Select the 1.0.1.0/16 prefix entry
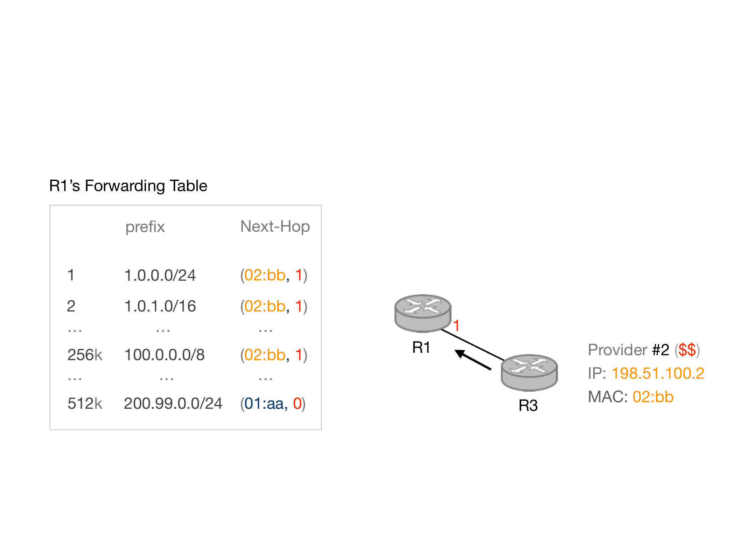 160,306
